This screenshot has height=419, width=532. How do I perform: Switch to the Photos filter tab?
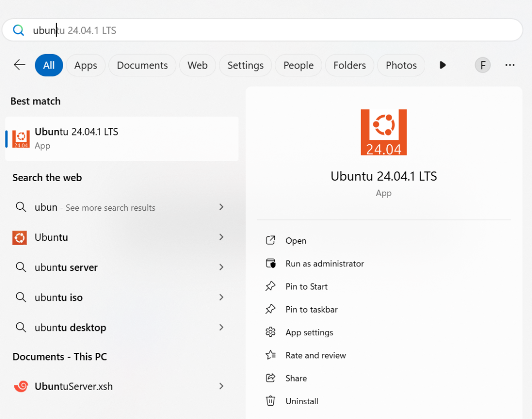[x=401, y=65]
